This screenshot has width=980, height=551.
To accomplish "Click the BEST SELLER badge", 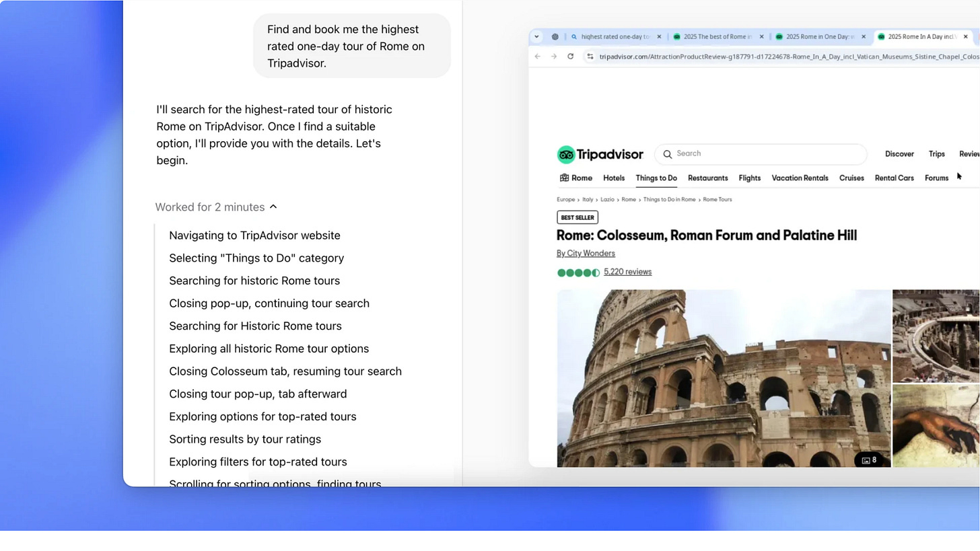I will click(577, 217).
